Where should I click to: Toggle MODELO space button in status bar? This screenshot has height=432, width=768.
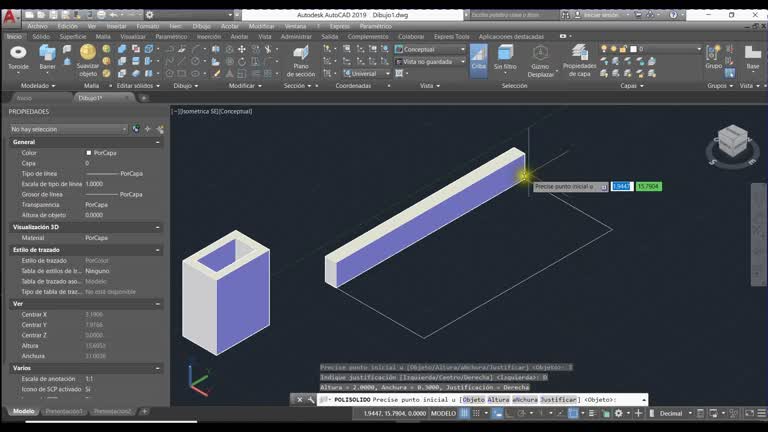(443, 413)
